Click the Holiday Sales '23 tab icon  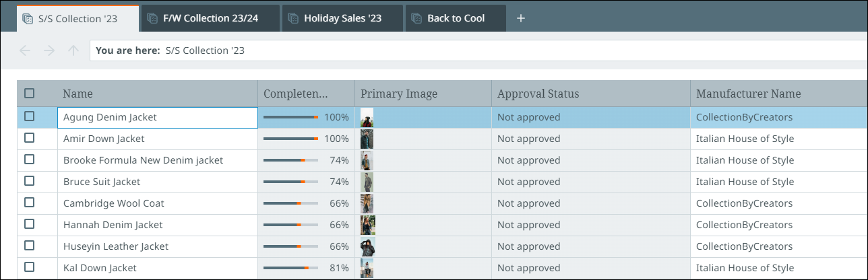click(293, 18)
